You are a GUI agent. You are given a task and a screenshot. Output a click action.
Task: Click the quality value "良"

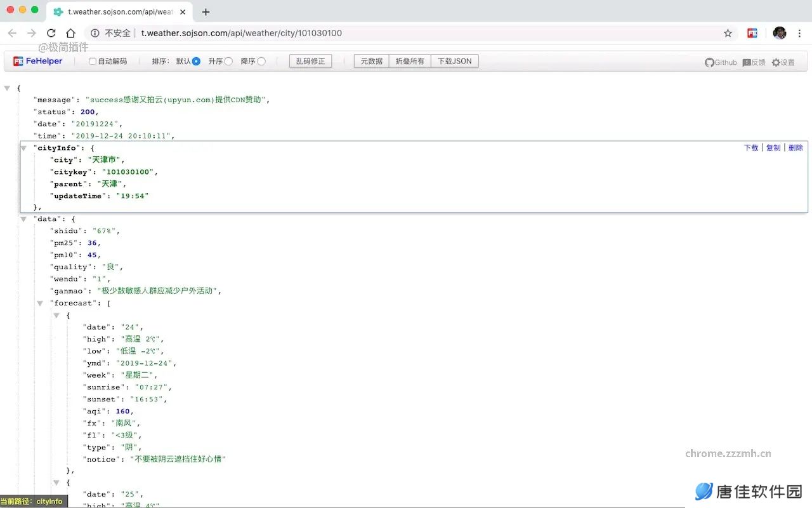coord(111,267)
